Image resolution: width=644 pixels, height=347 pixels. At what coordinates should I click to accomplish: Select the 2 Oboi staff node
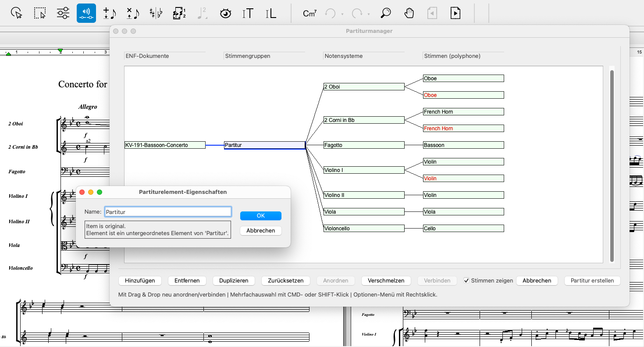pos(363,87)
